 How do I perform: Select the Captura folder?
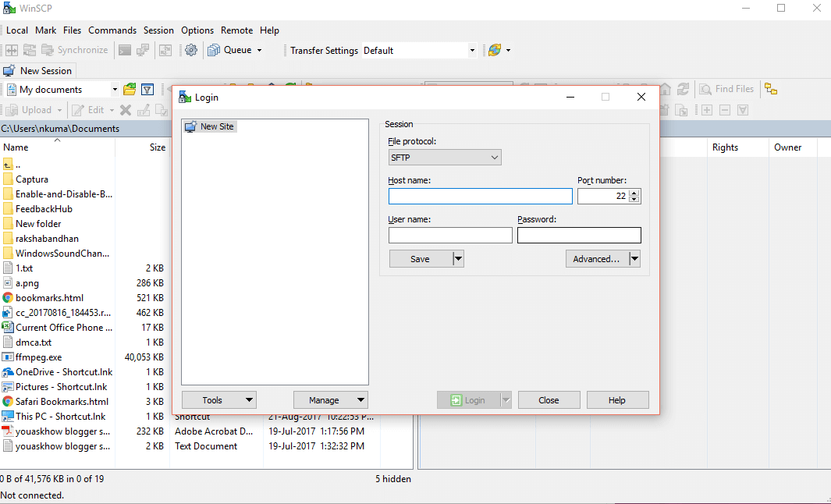(32, 179)
